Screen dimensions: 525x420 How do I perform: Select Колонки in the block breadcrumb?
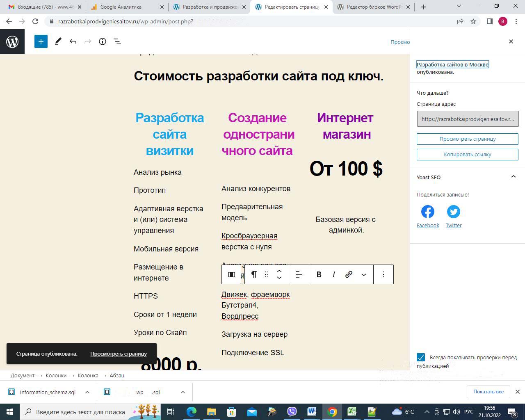(x=56, y=375)
